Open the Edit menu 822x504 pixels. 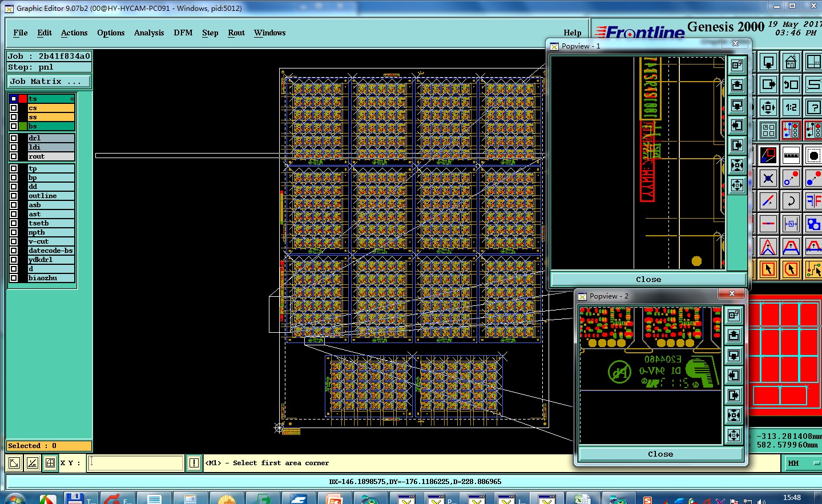click(x=45, y=33)
